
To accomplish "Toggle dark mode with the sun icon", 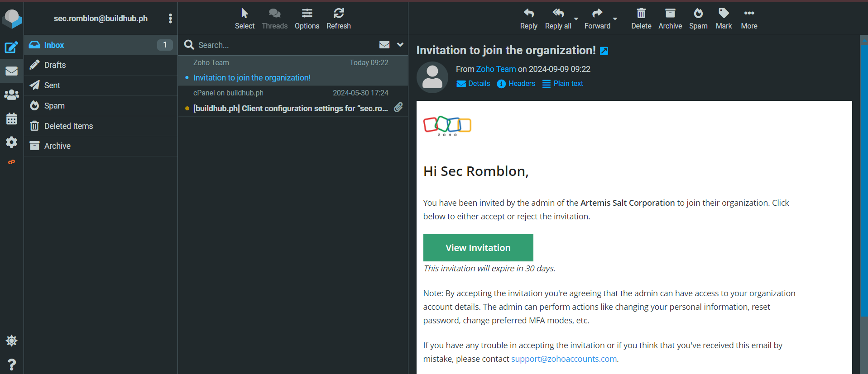I will [x=11, y=341].
